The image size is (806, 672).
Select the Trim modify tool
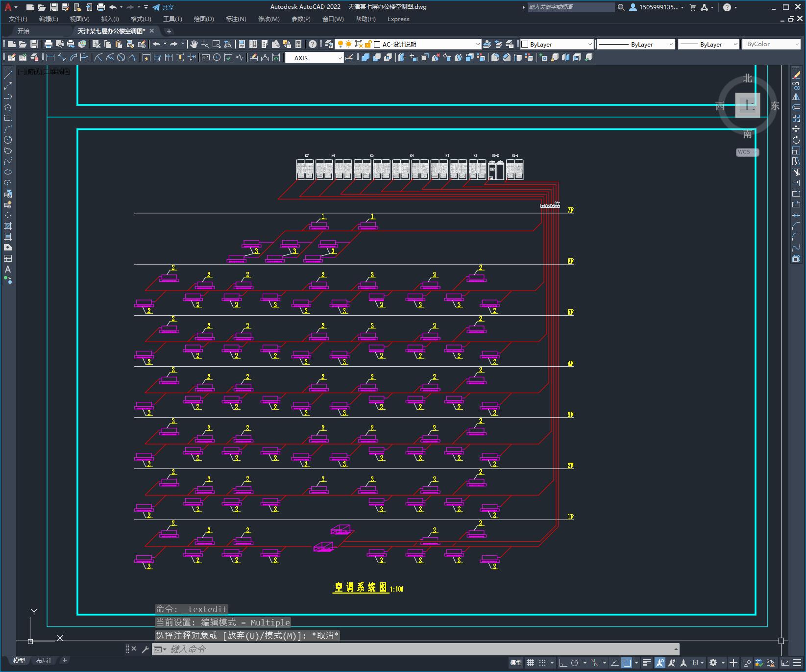point(796,172)
